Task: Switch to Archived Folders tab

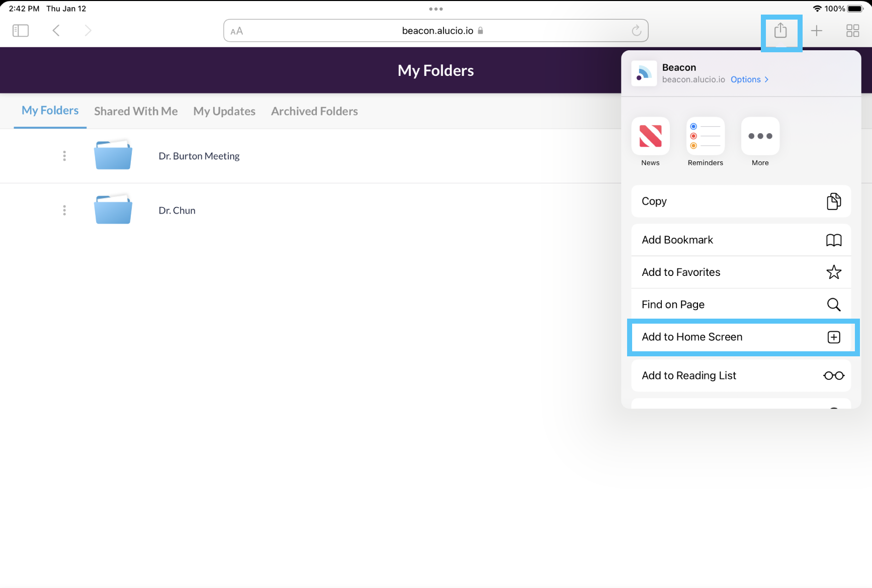Action: tap(314, 111)
